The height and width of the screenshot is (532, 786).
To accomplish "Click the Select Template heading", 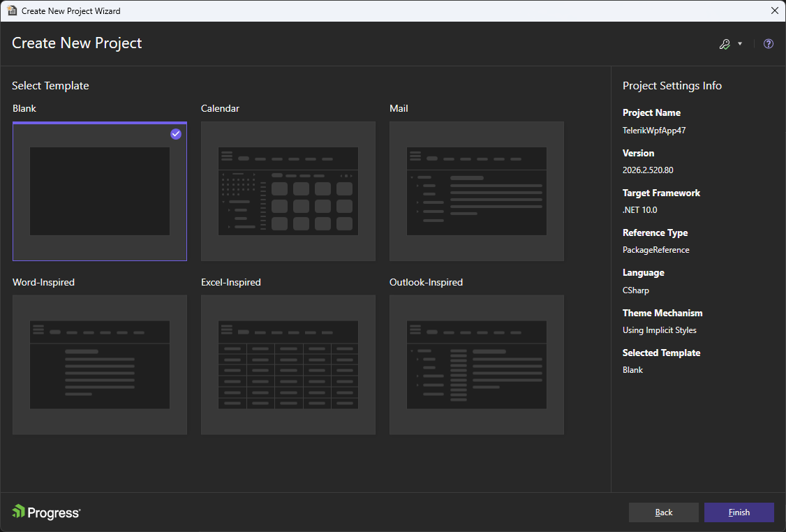I will [50, 86].
